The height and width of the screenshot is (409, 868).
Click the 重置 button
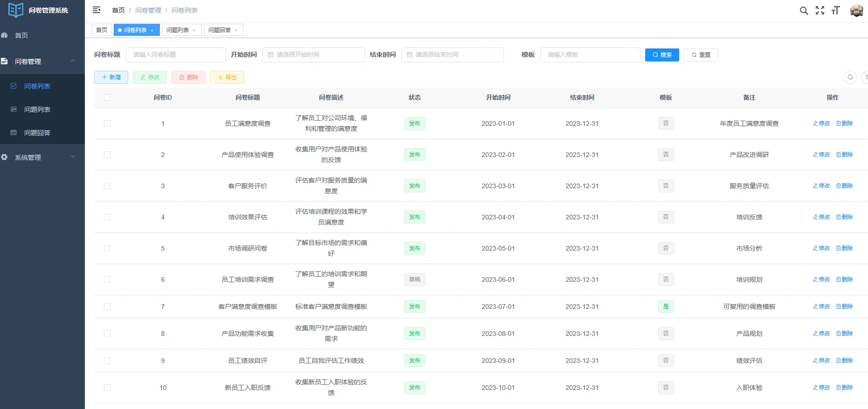[x=701, y=55]
